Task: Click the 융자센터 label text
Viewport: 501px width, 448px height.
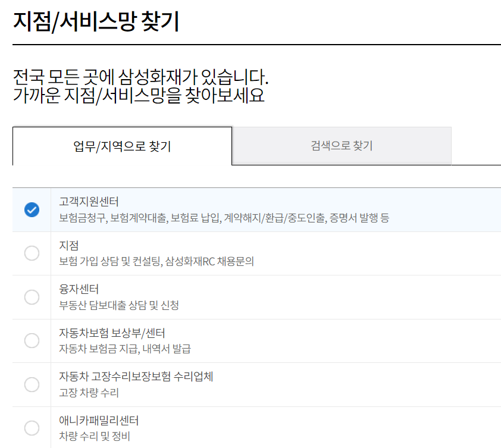Action: pyautogui.click(x=78, y=290)
